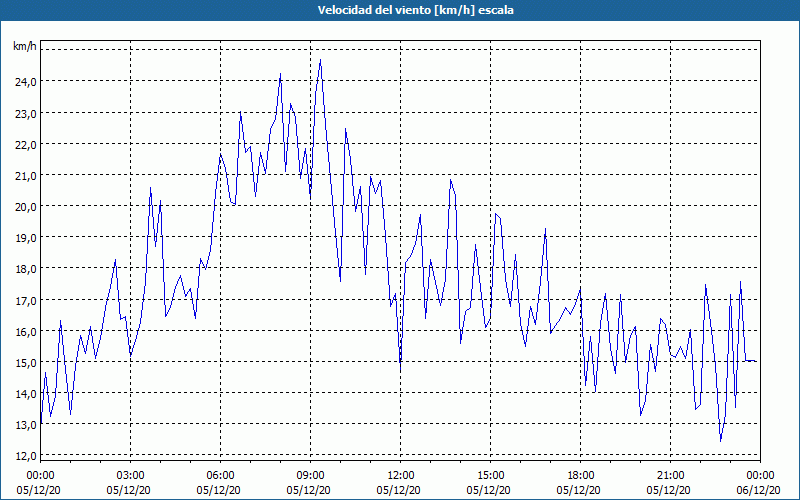Click the chart title 'Velocidad del viento [km/h] escala'
The width and height of the screenshot is (800, 500).
(x=415, y=10)
